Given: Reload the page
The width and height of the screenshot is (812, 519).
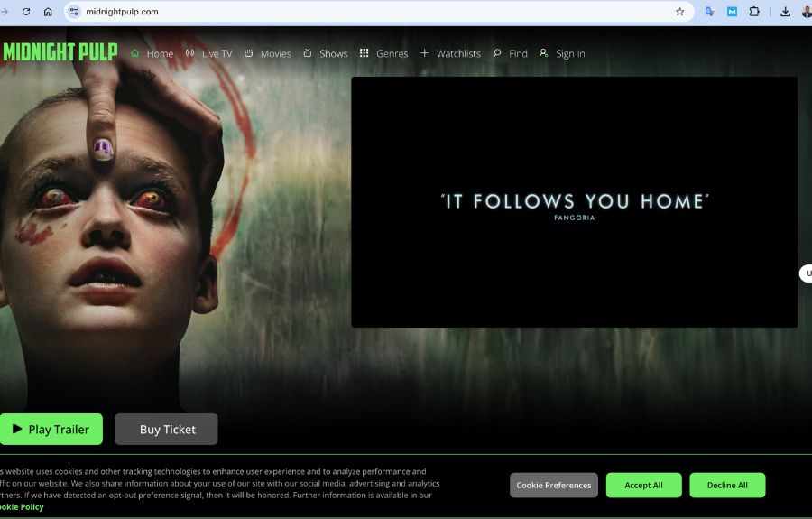Looking at the screenshot, I should (x=26, y=12).
